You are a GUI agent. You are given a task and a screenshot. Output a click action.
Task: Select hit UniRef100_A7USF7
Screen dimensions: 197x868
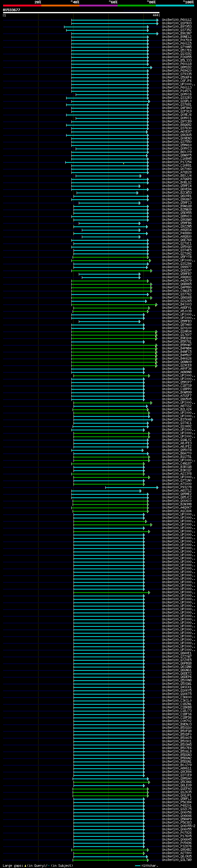point(177,396)
